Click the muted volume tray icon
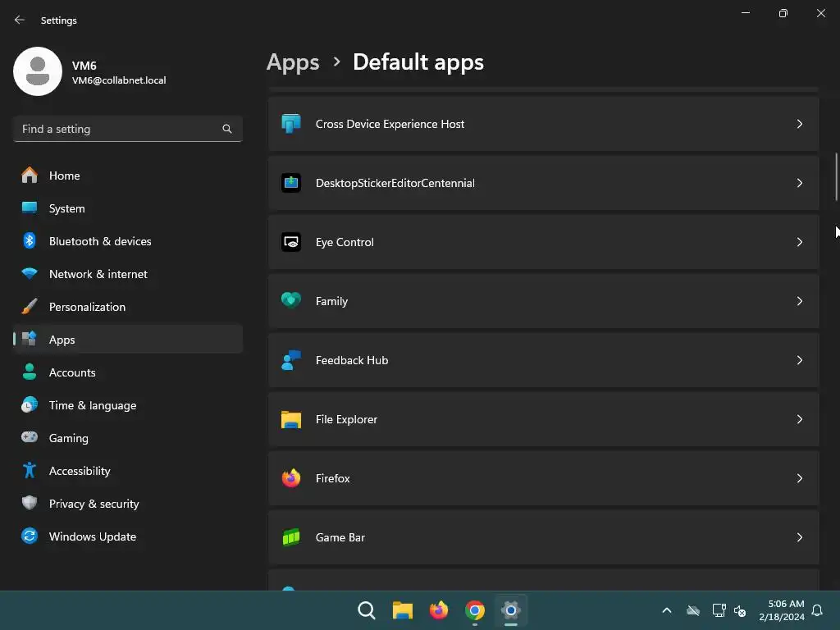This screenshot has width=840, height=630. tap(740, 610)
